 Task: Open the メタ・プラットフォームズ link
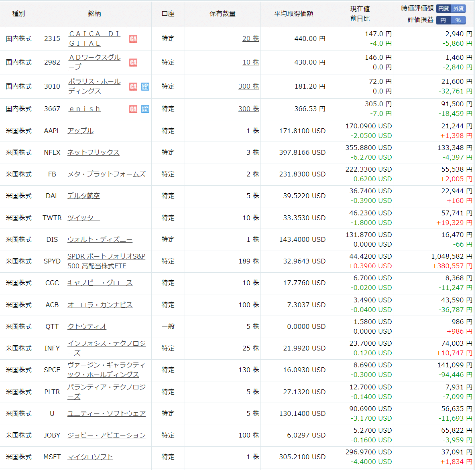(x=106, y=174)
